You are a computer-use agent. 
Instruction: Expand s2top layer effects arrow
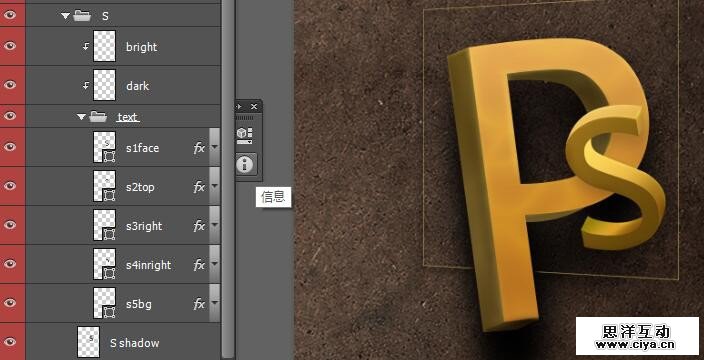215,186
